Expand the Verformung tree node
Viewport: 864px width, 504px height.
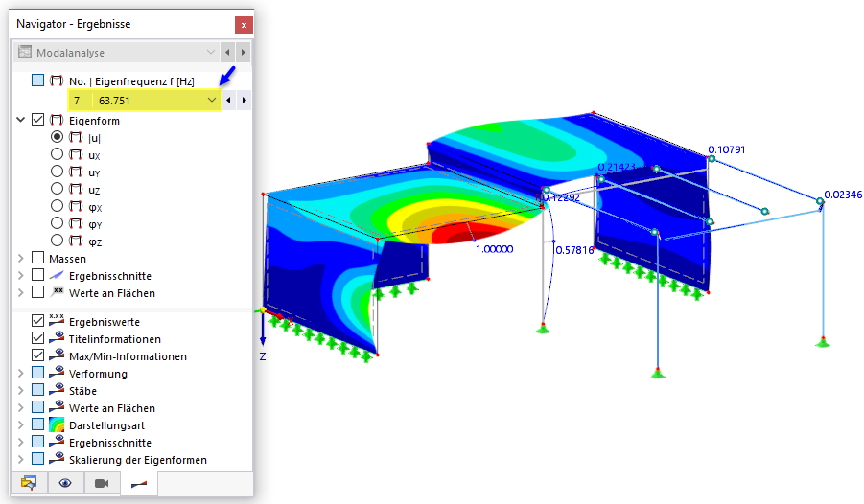pyautogui.click(x=21, y=373)
